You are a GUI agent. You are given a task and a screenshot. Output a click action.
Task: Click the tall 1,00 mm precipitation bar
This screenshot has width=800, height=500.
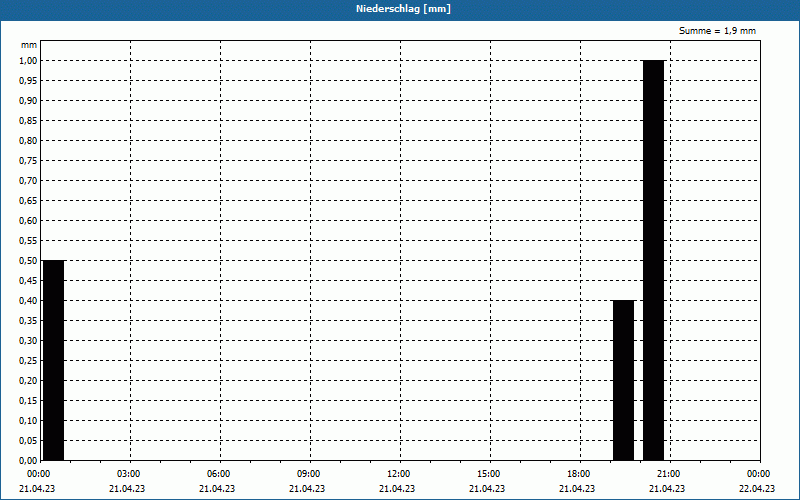point(653,260)
